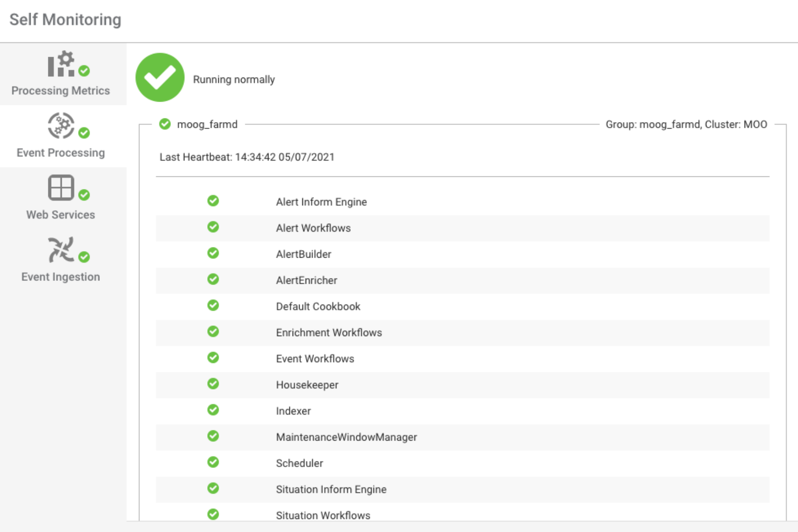
Task: Click the green status badge on Event Ingestion
Action: (x=84, y=257)
